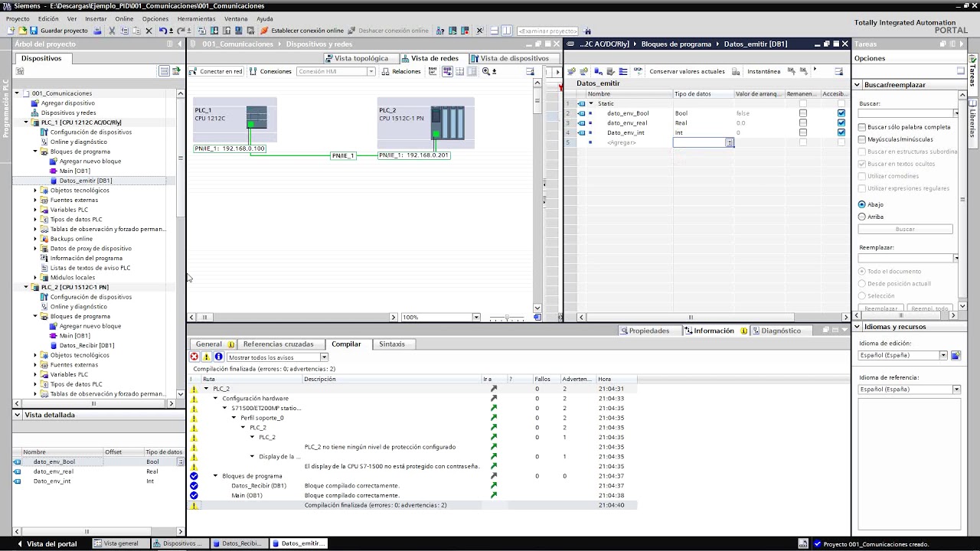Screen dimensions: 980x551
Task: Select Datos_Recibir [DB1] in project tree
Action: [87, 345]
